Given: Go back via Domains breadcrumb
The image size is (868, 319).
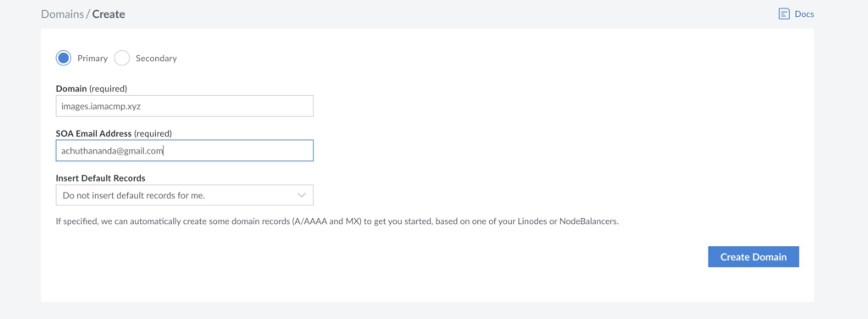Looking at the screenshot, I should (62, 14).
